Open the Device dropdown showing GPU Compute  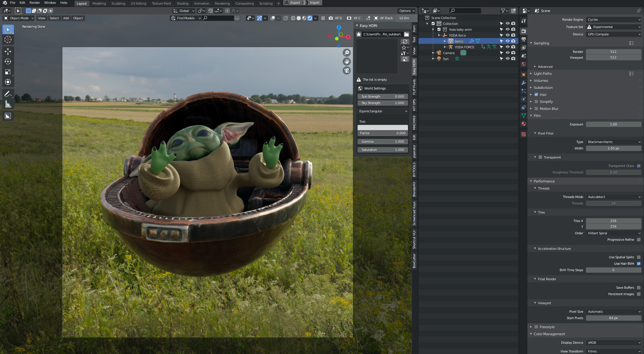tap(613, 34)
